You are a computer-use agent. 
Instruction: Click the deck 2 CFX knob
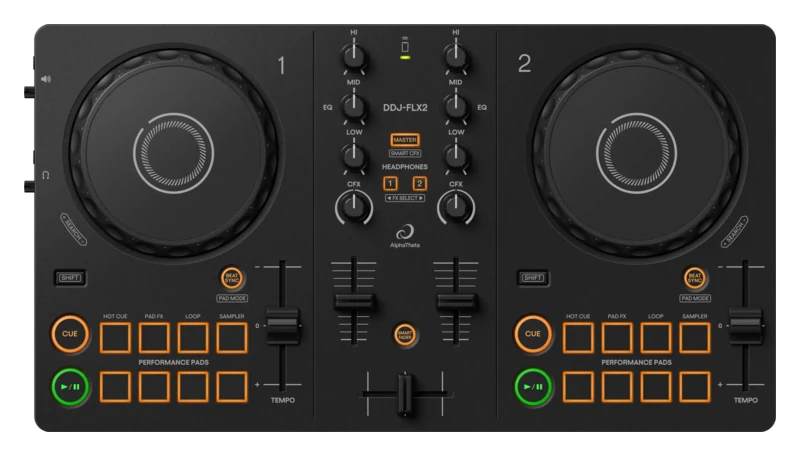[456, 207]
